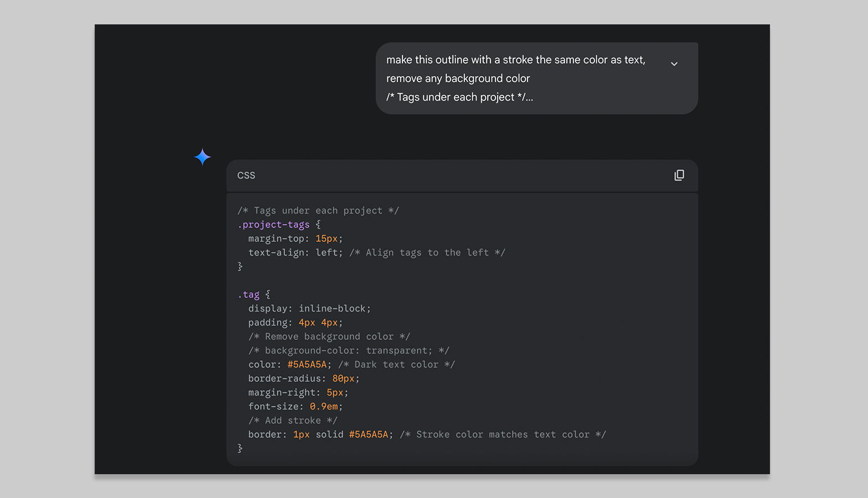Click the "Tags under each project" code comment
This screenshot has height=498, width=868.
(318, 211)
